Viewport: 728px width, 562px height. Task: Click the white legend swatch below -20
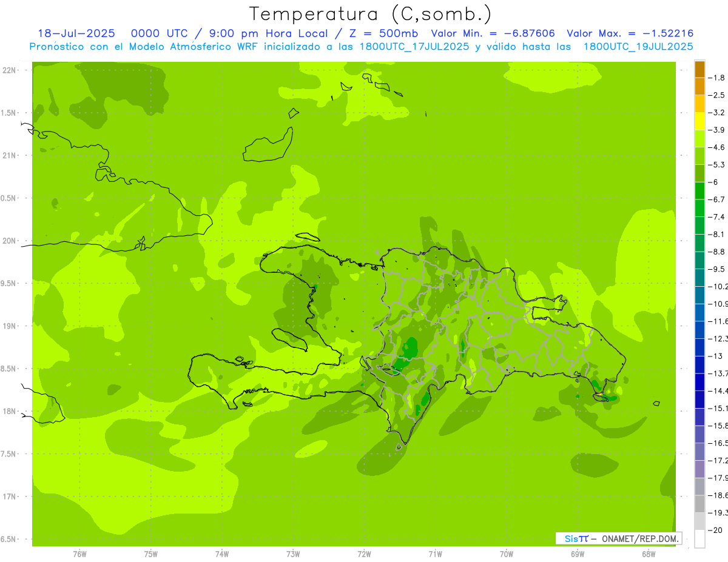coord(699,539)
